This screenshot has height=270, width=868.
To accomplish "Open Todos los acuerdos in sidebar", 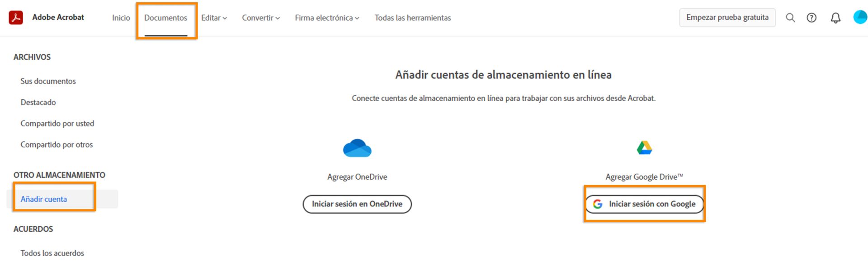I will (x=52, y=253).
